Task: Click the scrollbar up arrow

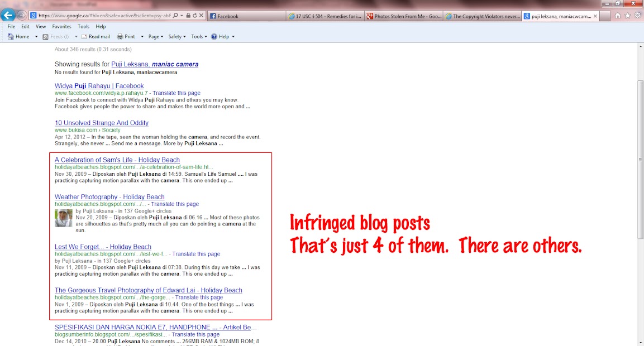Action: 640,46
